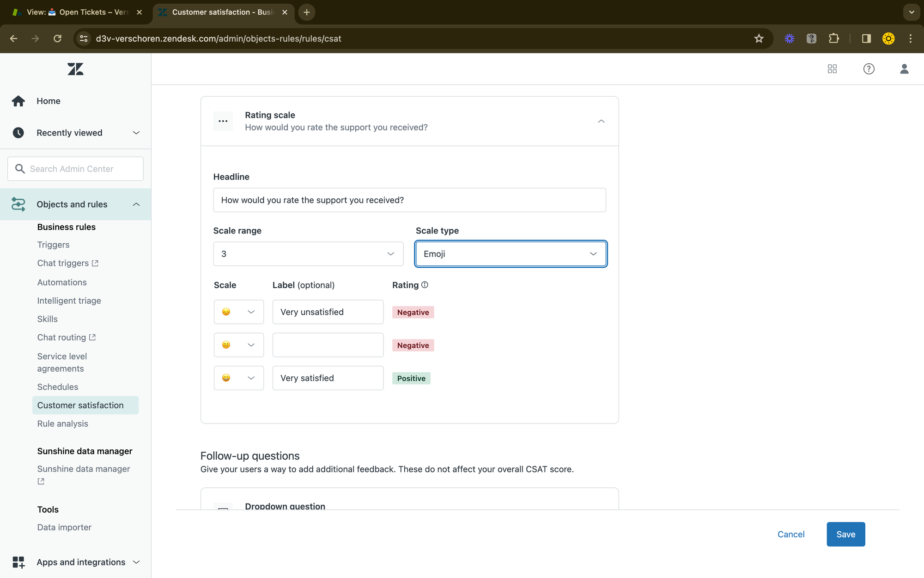Open the sad emoji scale dropdown

(238, 312)
